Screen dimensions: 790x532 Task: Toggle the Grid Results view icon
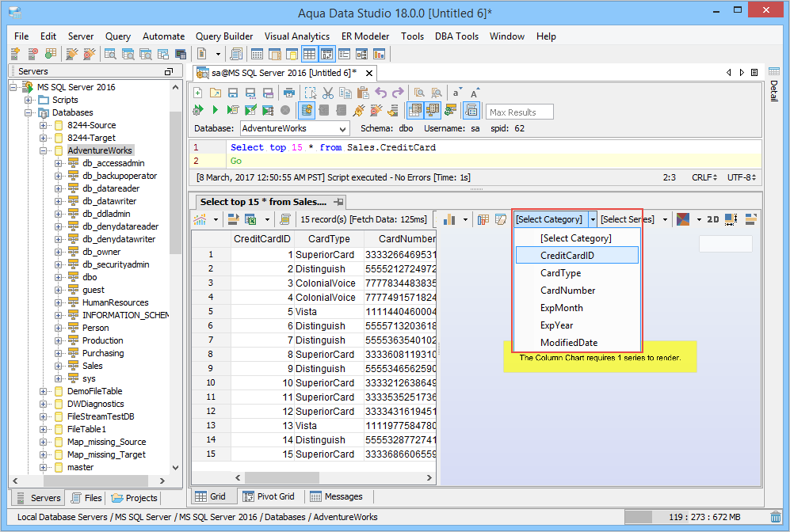pos(414,110)
